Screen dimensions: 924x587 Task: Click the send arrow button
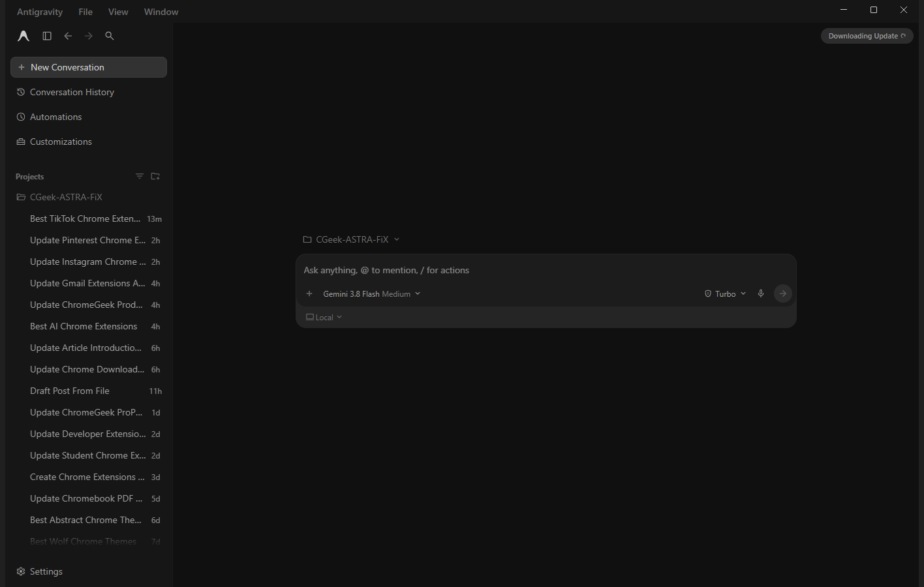[783, 293]
